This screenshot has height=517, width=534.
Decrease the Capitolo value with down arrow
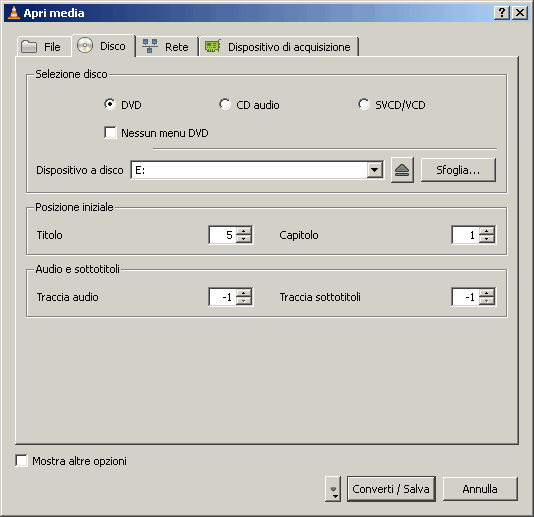[x=486, y=239]
